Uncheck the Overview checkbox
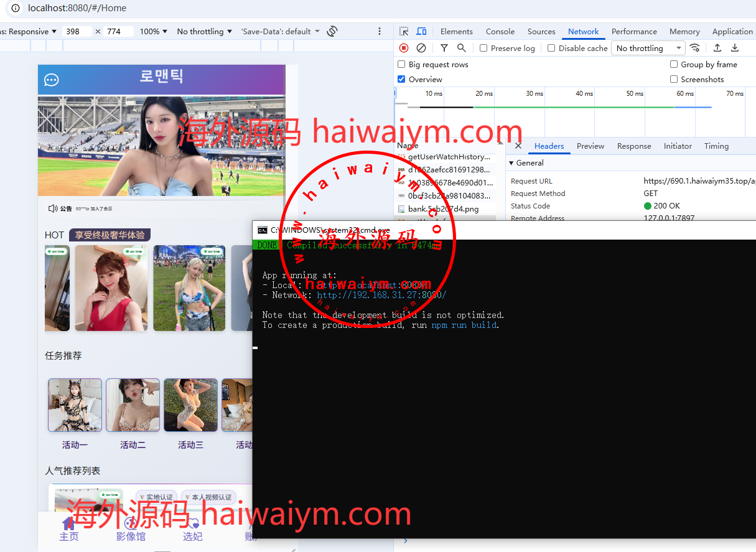The image size is (756, 552). pos(401,79)
